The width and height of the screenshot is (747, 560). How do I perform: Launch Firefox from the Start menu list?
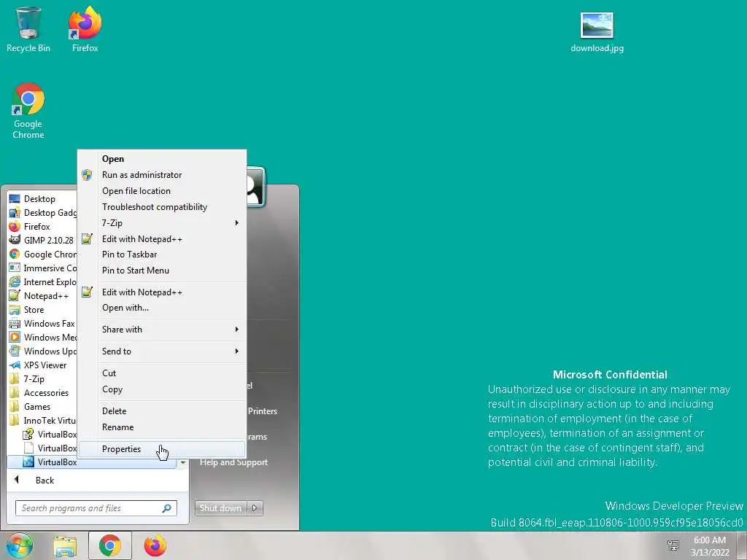42,226
